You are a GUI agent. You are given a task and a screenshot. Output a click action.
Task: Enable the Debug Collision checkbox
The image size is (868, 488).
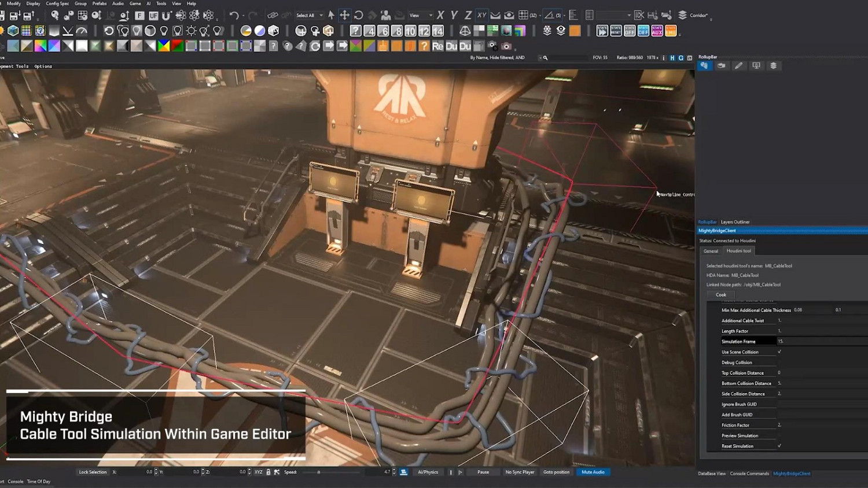click(779, 363)
